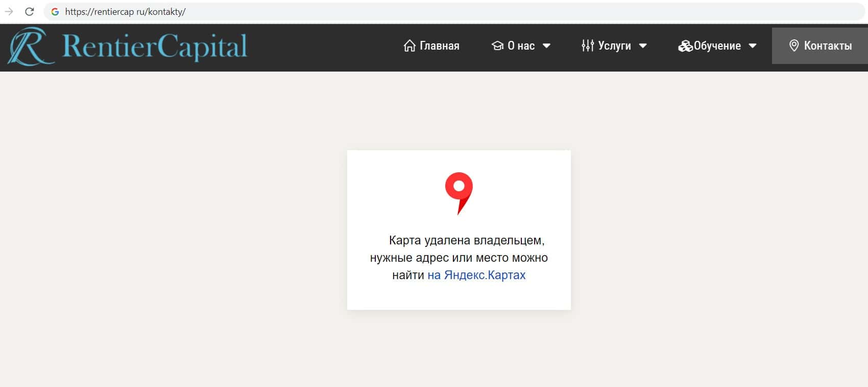
Task: Expand the О нас dropdown arrow
Action: coord(546,46)
